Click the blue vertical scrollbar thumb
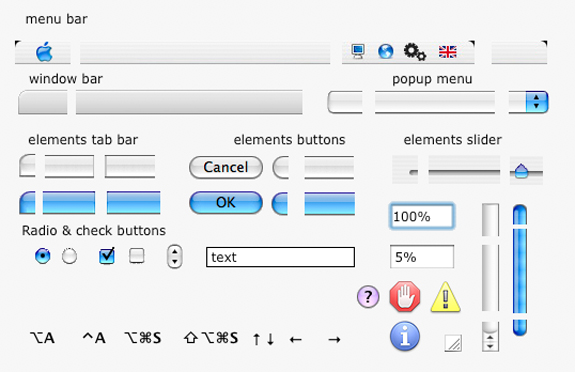The image size is (575, 372). (x=520, y=270)
